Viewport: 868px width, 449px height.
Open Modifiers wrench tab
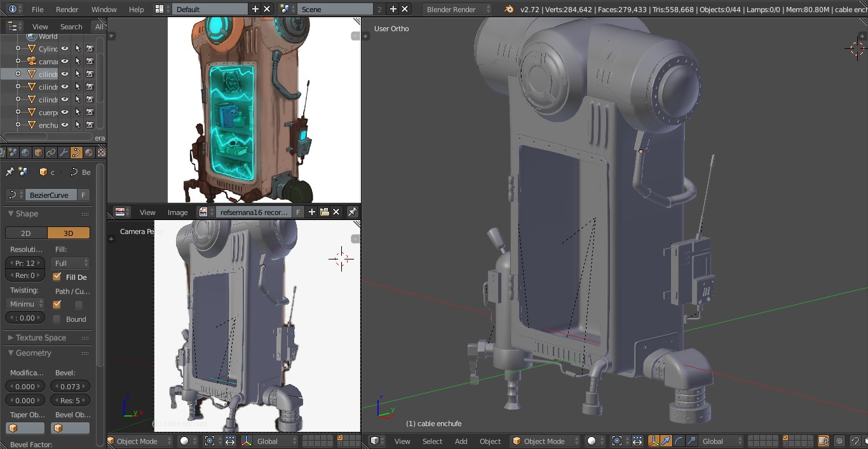click(64, 153)
